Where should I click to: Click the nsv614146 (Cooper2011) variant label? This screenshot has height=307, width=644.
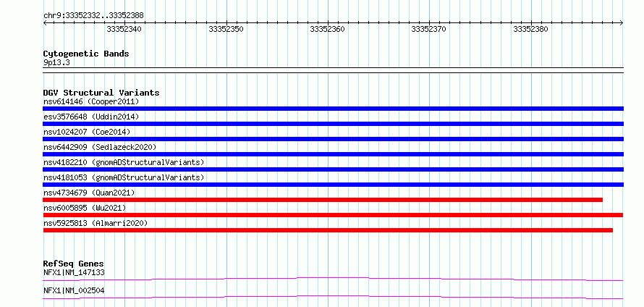[91, 101]
